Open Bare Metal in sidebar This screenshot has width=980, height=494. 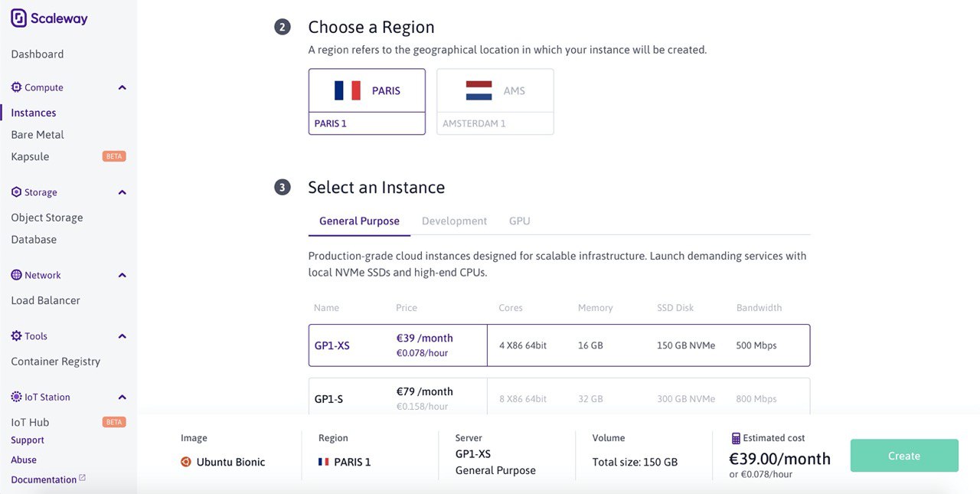click(38, 135)
